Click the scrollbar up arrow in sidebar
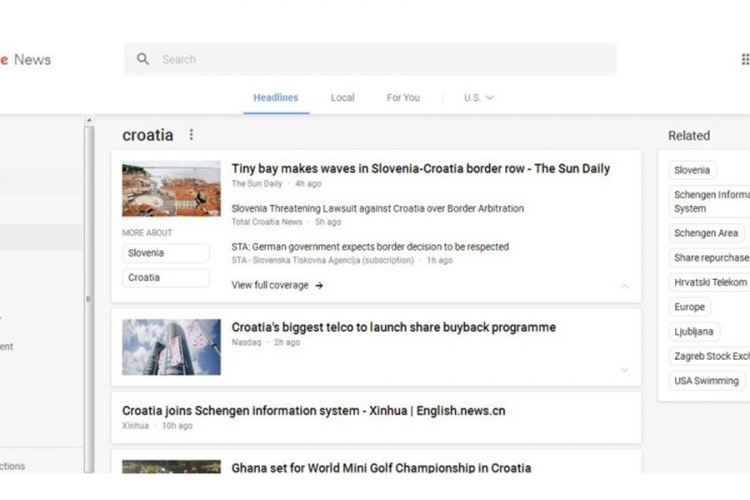This screenshot has height=500, width=750. [89, 120]
